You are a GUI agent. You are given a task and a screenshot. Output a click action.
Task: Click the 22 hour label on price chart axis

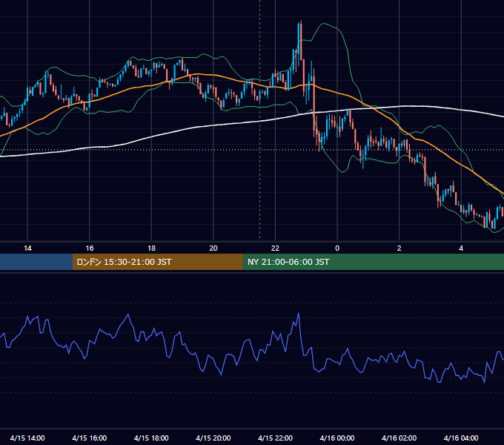coord(275,248)
